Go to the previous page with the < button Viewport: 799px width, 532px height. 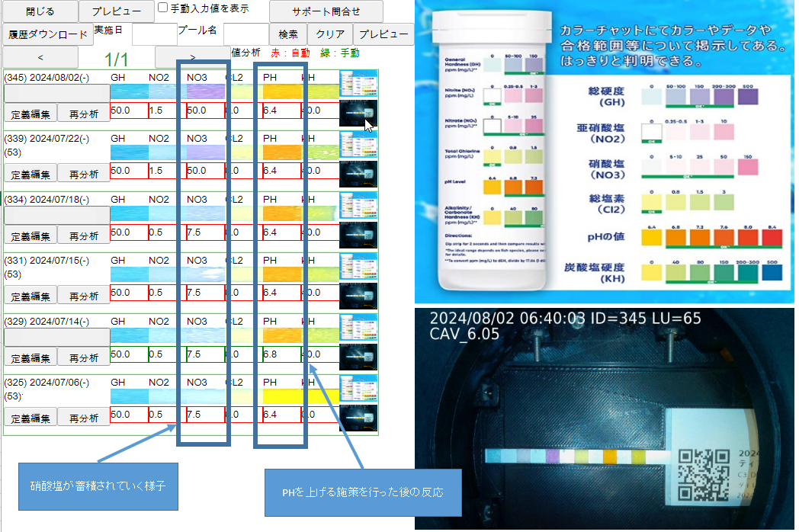(x=40, y=57)
